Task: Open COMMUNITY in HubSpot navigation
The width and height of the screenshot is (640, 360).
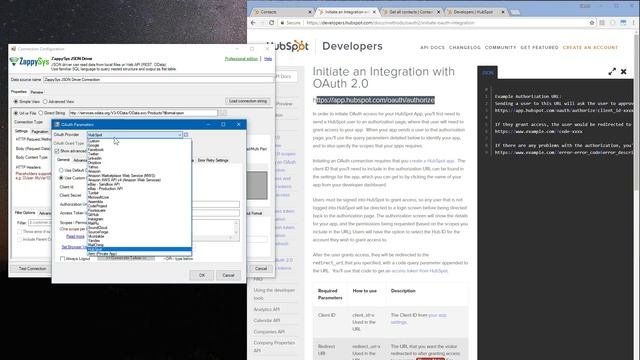Action: [500, 48]
